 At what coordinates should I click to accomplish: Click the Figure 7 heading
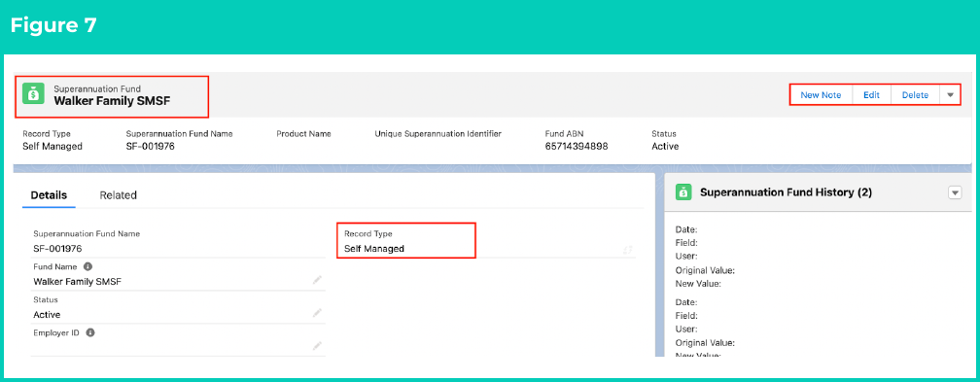(x=53, y=26)
